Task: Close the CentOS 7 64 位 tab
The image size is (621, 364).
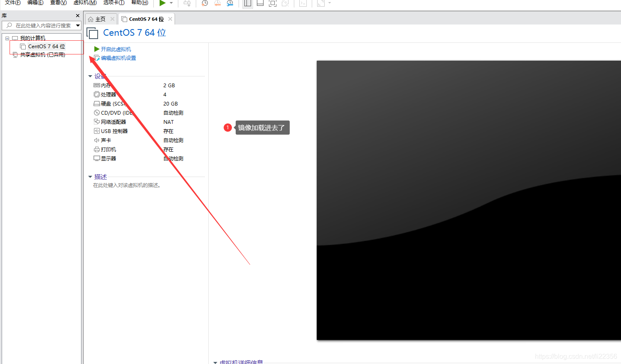Action: click(x=170, y=19)
